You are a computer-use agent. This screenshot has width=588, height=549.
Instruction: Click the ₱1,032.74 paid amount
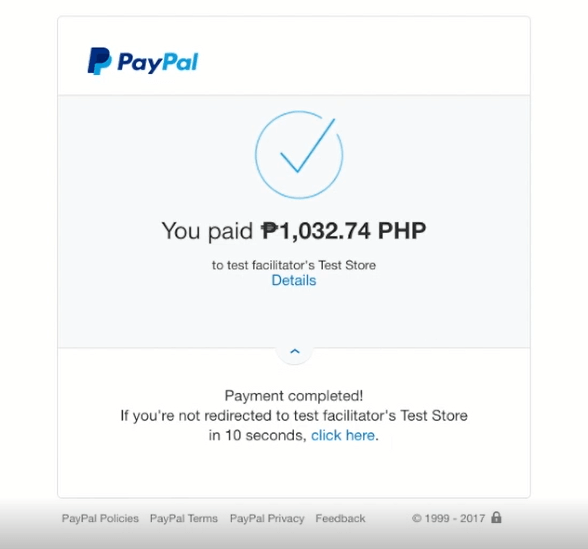click(x=316, y=231)
